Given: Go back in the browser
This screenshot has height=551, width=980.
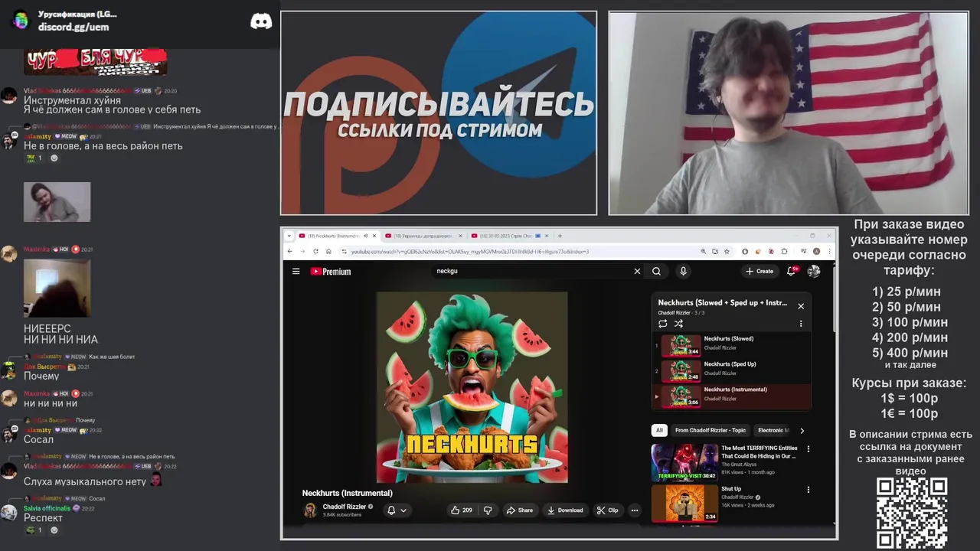Looking at the screenshot, I should coord(290,251).
